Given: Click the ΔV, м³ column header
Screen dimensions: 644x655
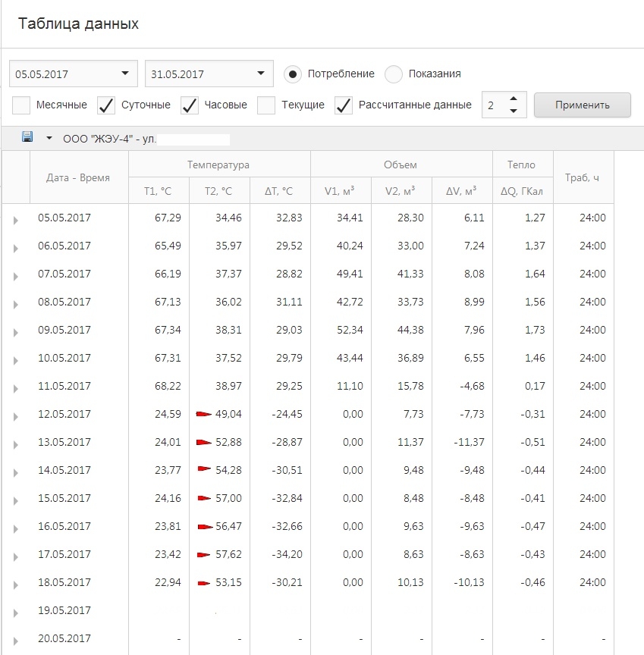Looking at the screenshot, I should [462, 191].
